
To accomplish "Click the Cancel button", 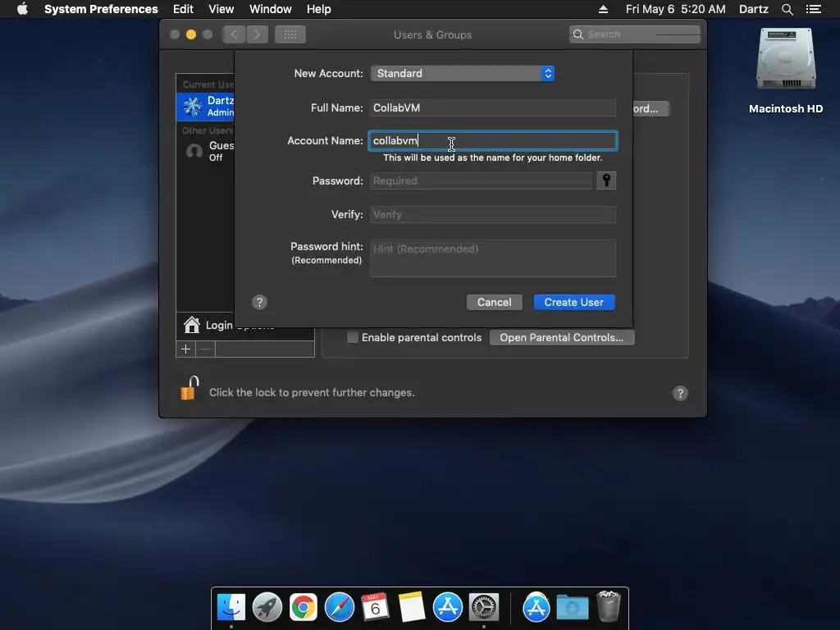I will point(494,302).
